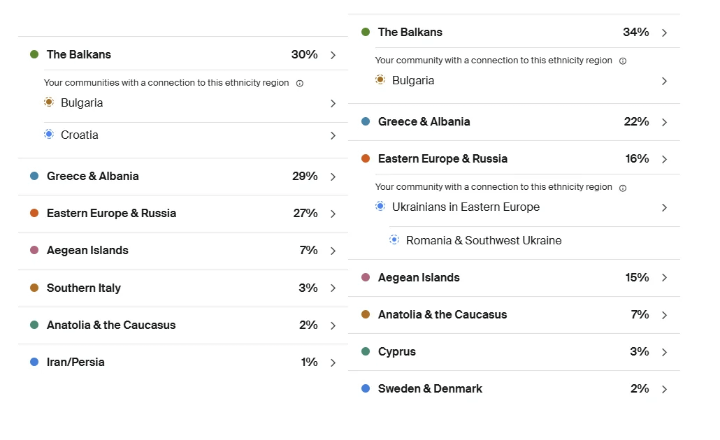Click Romania & Southwest Ukraine community icon
720x440 pixels.
(394, 240)
